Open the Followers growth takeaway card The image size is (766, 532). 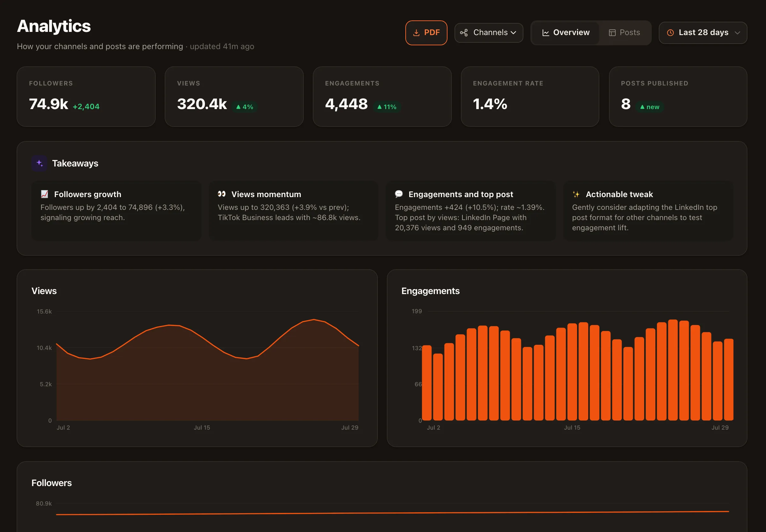tap(116, 211)
